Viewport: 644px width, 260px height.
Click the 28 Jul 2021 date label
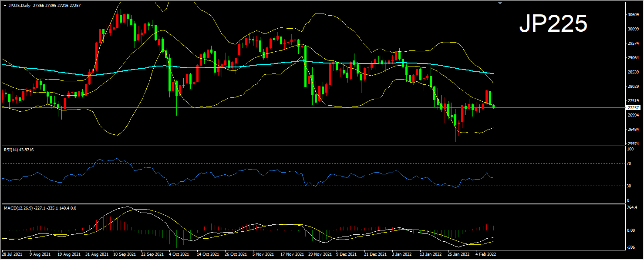tap(12, 254)
